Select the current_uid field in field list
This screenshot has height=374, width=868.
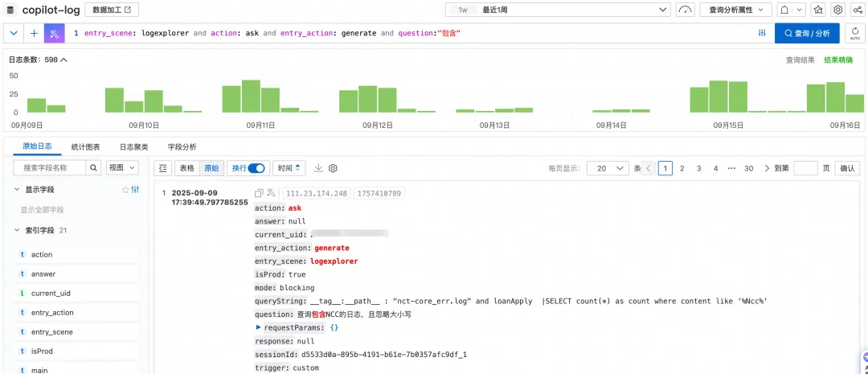click(x=76, y=293)
